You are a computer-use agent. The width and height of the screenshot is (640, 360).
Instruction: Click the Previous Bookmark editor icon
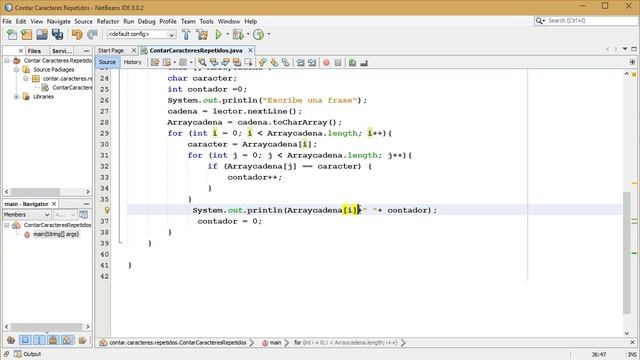coord(262,62)
